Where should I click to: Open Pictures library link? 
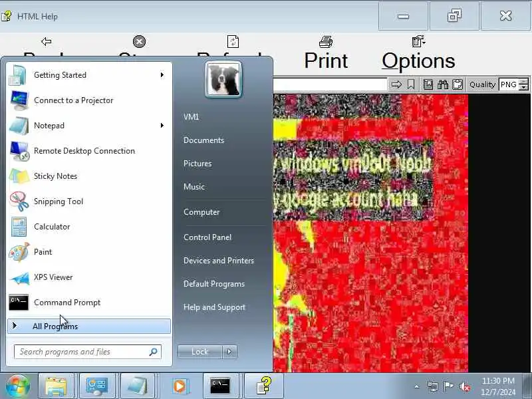click(x=198, y=164)
